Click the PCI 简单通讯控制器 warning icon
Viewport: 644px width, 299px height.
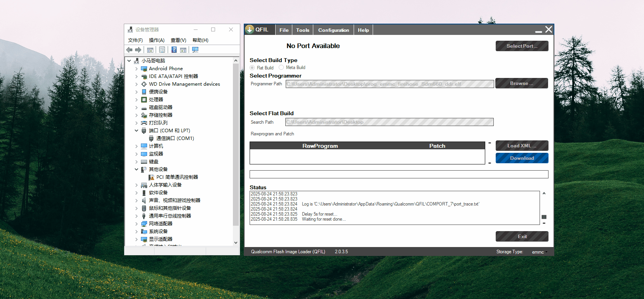(151, 177)
